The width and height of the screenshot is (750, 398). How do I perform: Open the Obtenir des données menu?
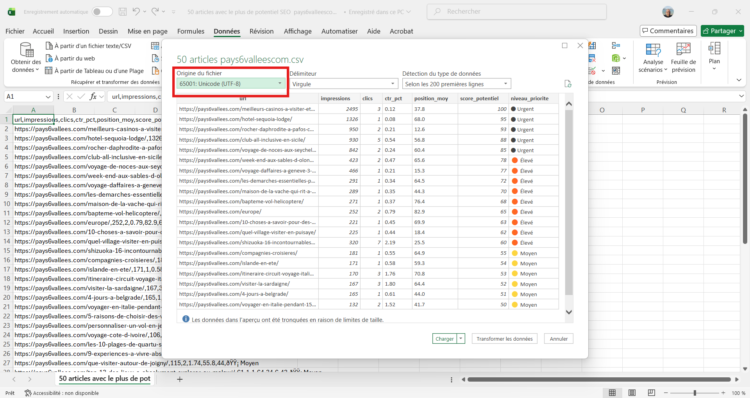pyautogui.click(x=26, y=57)
